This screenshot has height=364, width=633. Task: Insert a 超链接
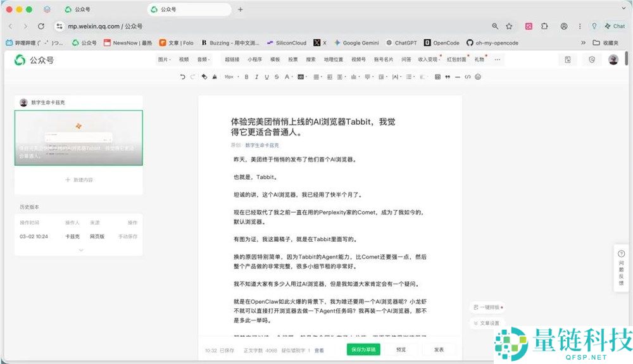point(232,60)
